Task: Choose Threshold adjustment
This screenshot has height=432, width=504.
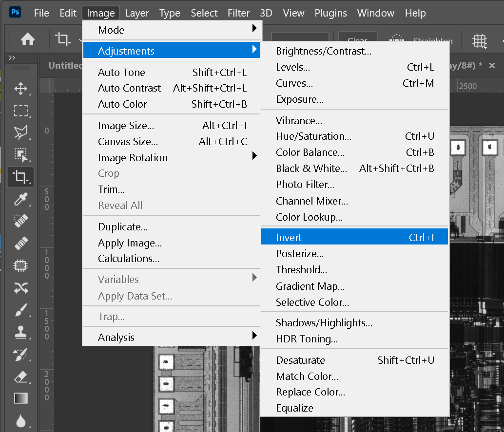Action: pos(354,269)
